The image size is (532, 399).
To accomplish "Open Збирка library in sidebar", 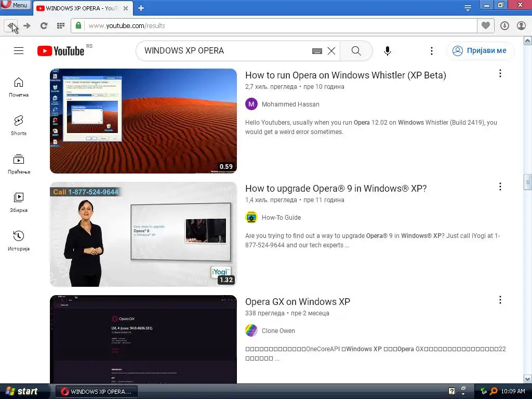I will coord(19,203).
